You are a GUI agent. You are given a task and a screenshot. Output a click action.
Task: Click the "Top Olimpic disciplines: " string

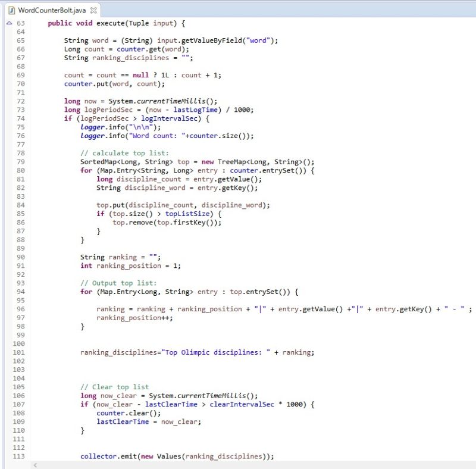[215, 352]
